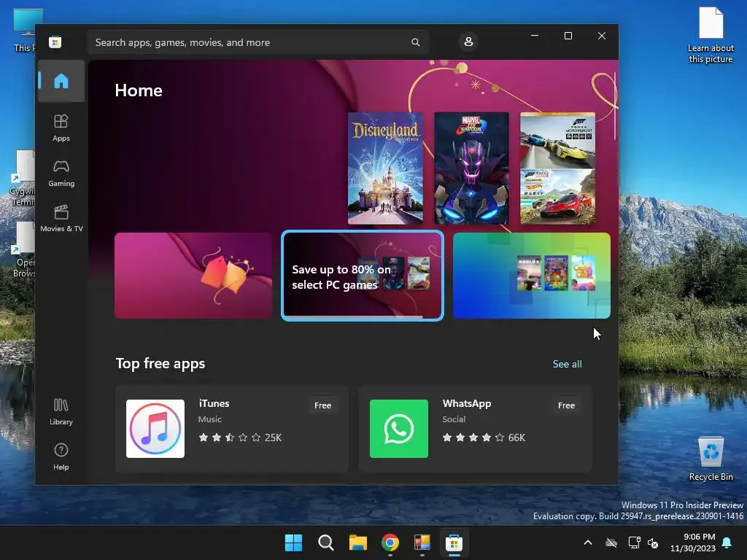Open the notification bell icon
The image size is (747, 560).
click(727, 542)
